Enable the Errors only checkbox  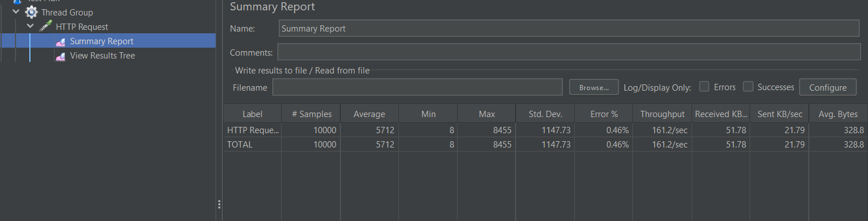coord(704,87)
